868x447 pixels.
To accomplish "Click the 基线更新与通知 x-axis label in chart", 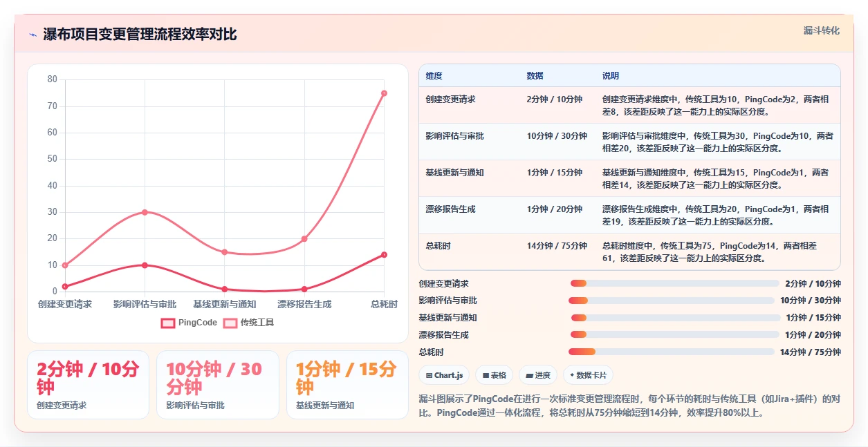I will click(225, 305).
